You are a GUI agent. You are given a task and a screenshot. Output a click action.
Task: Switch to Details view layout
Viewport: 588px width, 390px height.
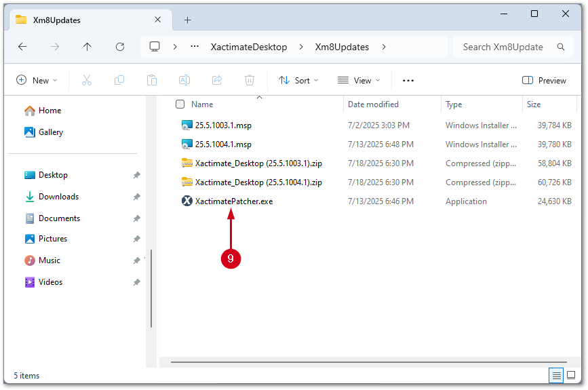(556, 375)
